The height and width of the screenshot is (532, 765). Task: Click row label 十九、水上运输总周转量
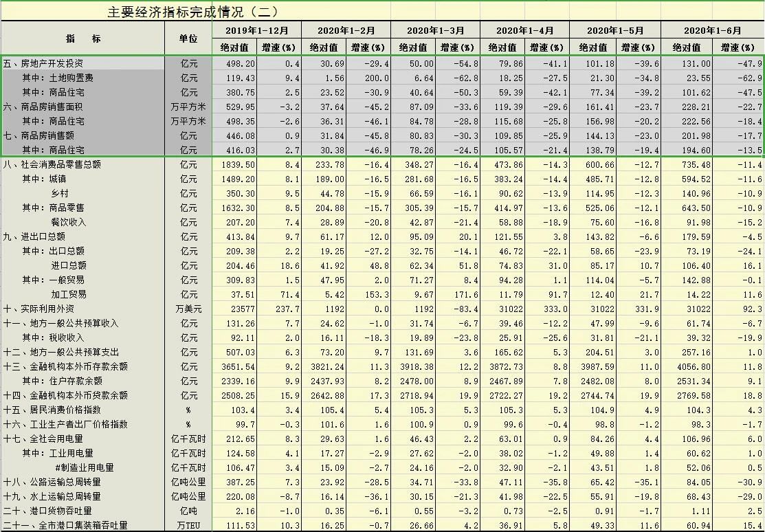(x=52, y=496)
